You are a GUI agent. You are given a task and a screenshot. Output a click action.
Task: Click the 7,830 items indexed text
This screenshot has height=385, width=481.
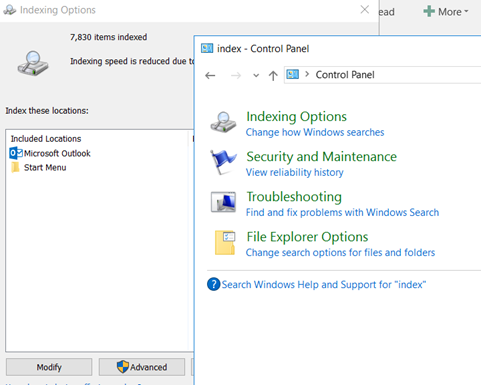[x=108, y=37]
